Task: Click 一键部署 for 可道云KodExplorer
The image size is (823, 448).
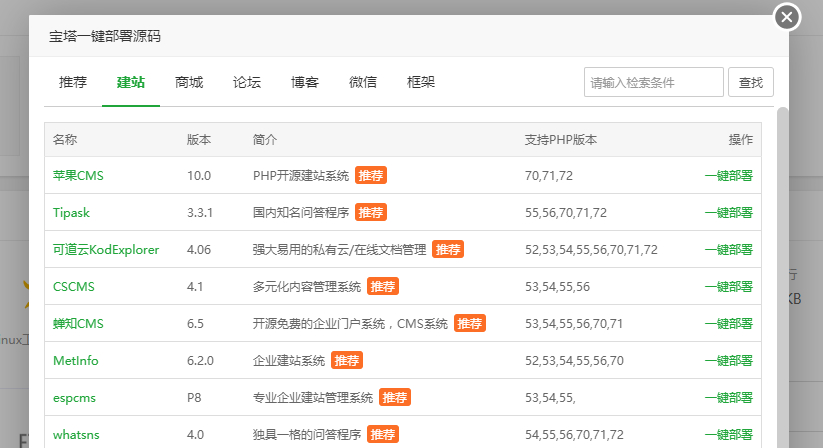Action: click(729, 250)
